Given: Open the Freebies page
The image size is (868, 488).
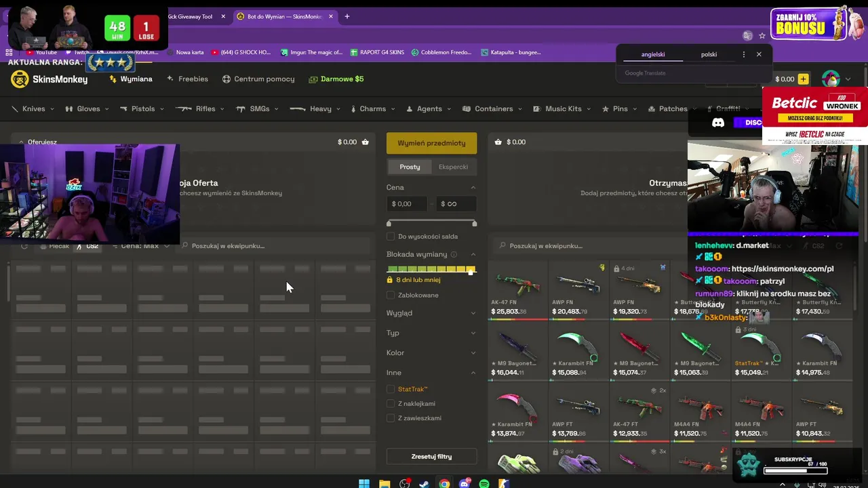Looking at the screenshot, I should [187, 79].
